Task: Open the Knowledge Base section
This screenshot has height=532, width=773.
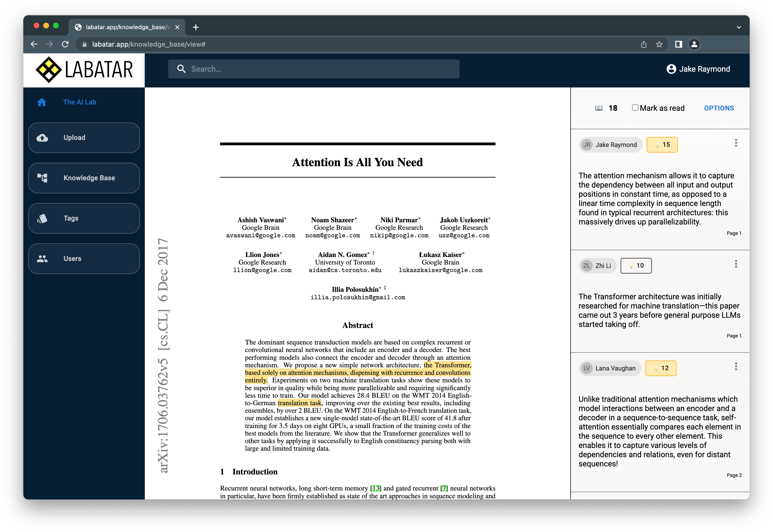Action: (89, 178)
